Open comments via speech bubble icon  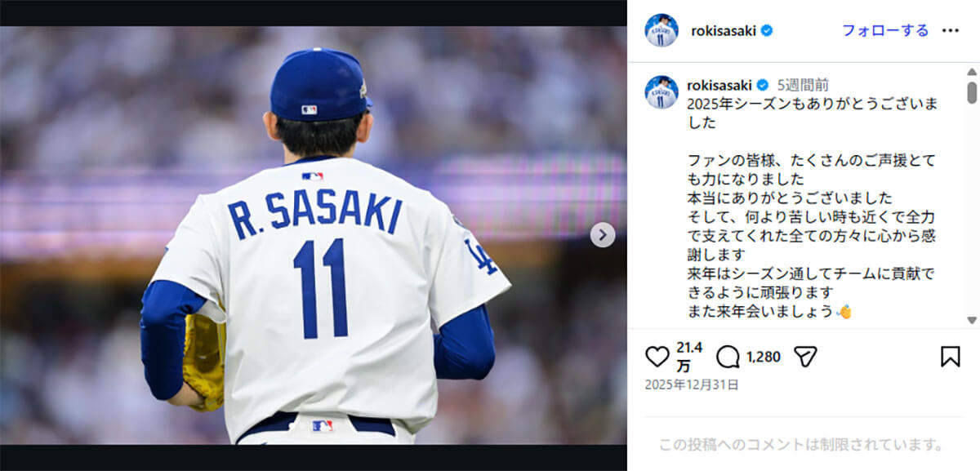coord(728,357)
